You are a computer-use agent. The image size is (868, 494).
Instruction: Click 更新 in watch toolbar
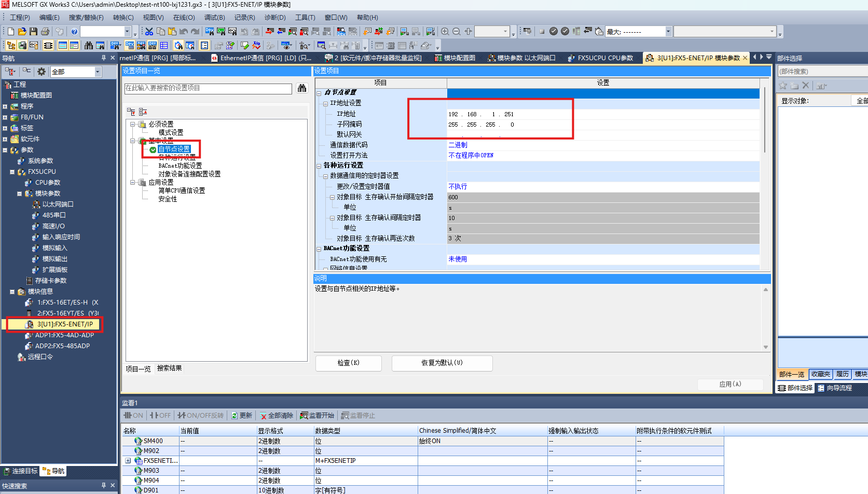[242, 415]
